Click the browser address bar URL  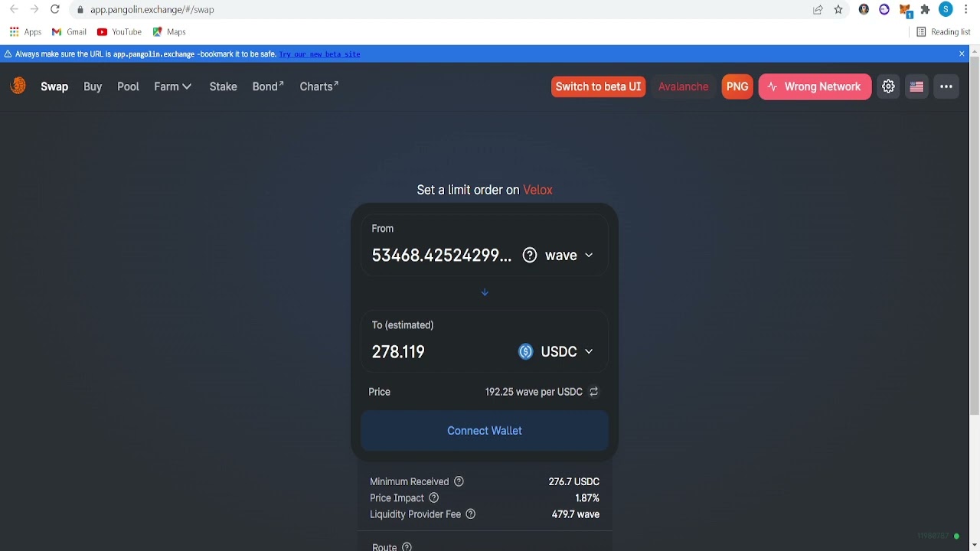[x=152, y=10]
